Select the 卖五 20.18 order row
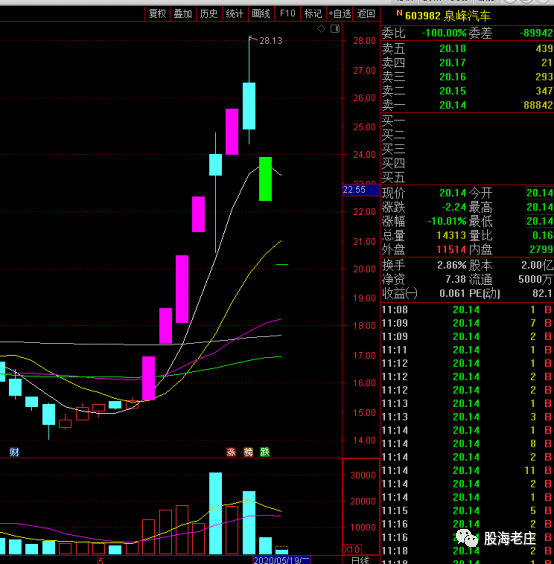The height and width of the screenshot is (564, 554). pyautogui.click(x=467, y=48)
